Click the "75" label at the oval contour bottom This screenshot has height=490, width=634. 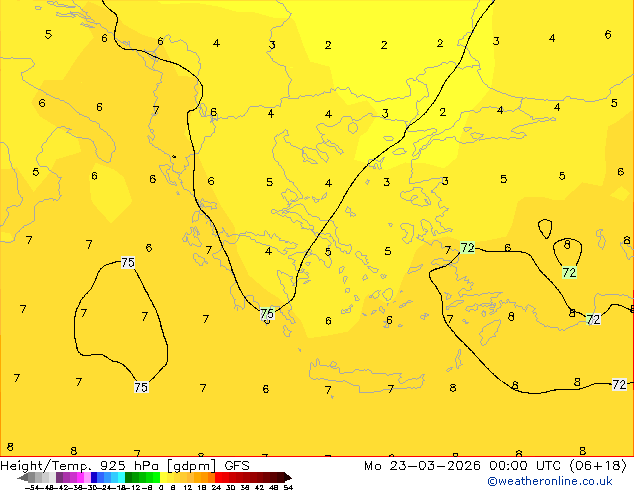tap(141, 387)
